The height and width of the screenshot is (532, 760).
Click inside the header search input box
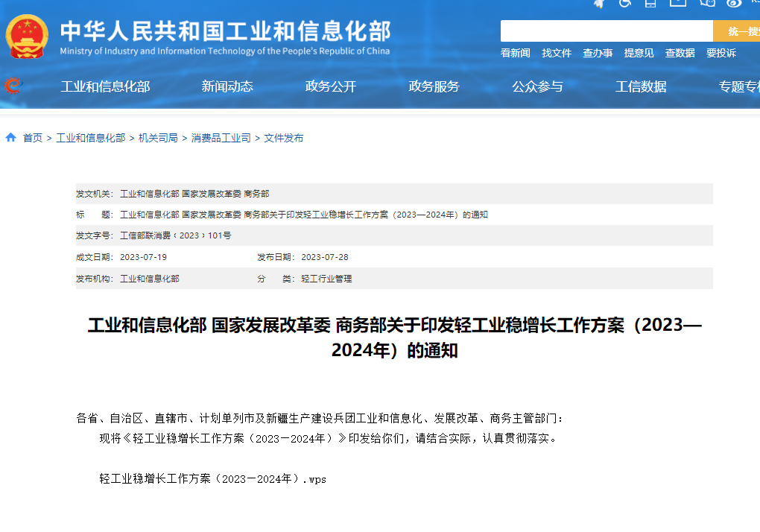coord(607,31)
